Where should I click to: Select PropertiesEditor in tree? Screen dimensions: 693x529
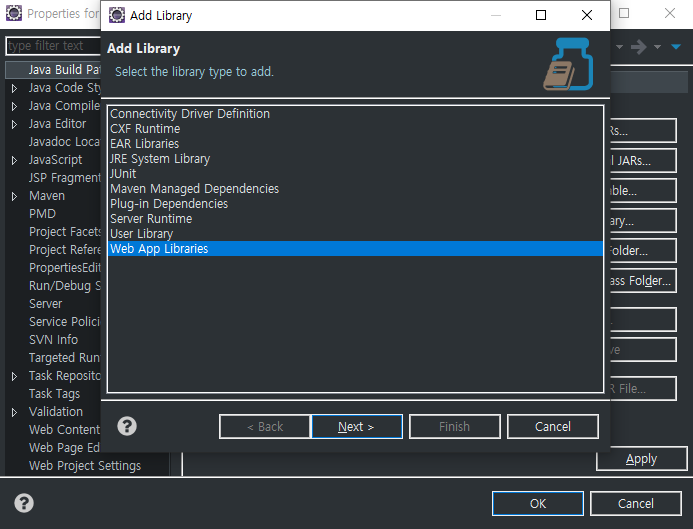point(65,268)
